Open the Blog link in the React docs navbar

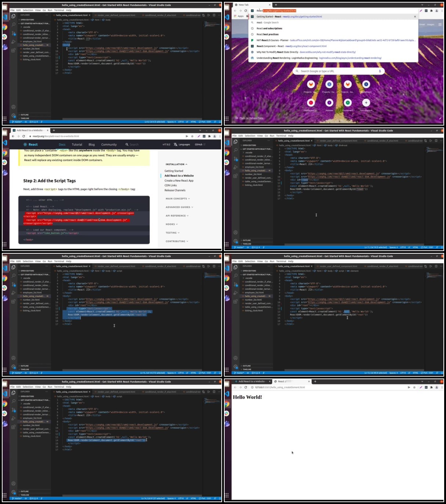(x=91, y=145)
